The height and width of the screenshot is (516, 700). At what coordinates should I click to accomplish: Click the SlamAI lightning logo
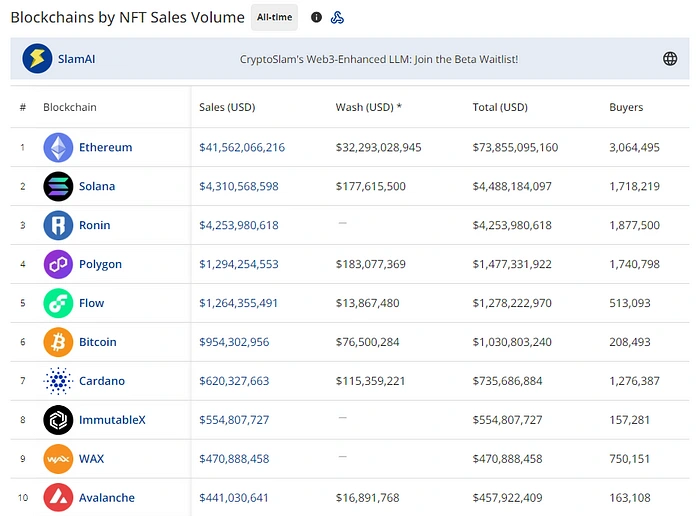point(37,59)
